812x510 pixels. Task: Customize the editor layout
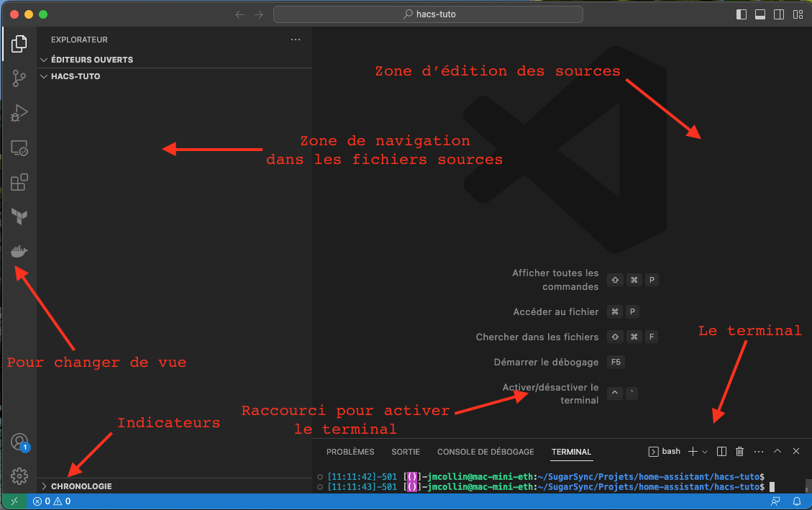click(x=798, y=14)
